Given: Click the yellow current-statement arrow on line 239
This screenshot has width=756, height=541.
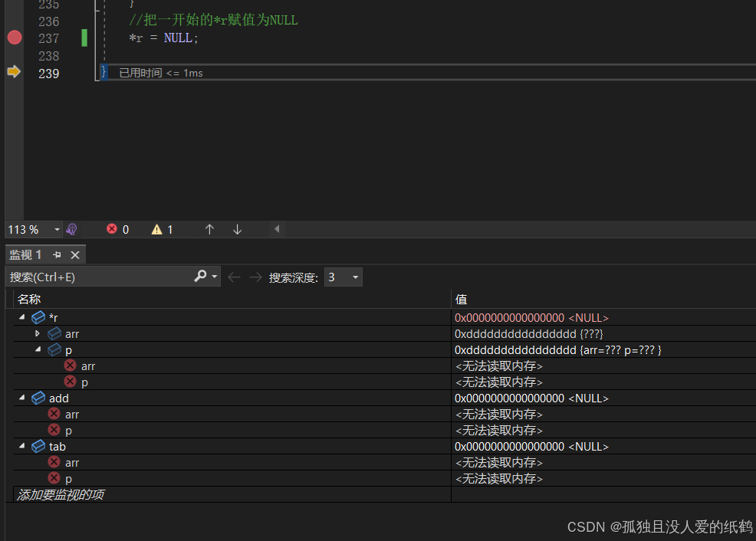Looking at the screenshot, I should click(x=14, y=72).
